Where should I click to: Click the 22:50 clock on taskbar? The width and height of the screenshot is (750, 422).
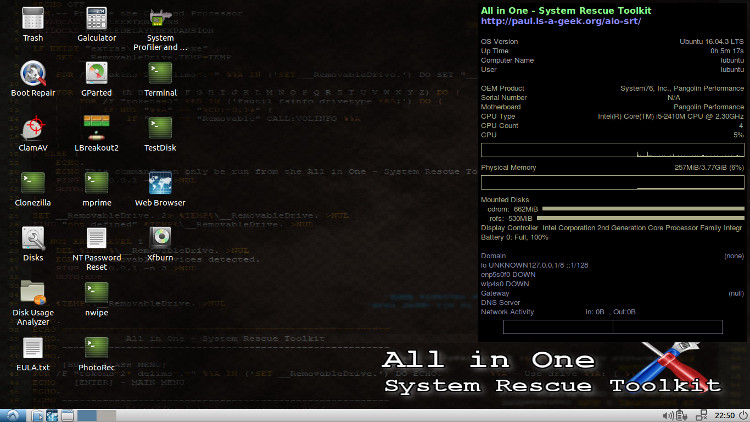coord(725,415)
